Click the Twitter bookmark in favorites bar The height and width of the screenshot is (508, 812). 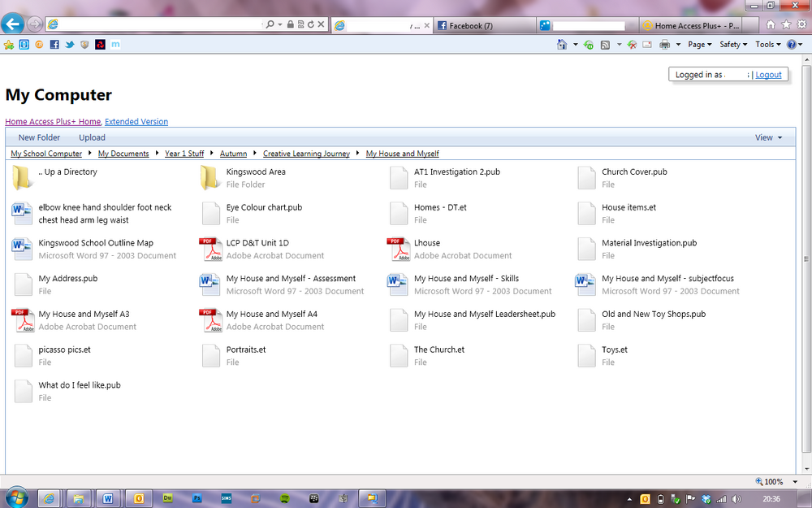click(69, 45)
